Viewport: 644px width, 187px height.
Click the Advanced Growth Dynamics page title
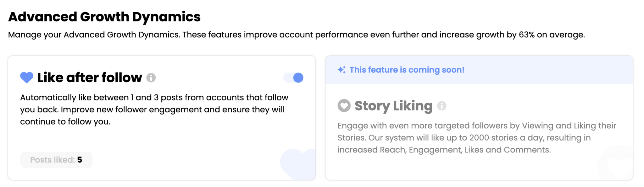[x=105, y=17]
